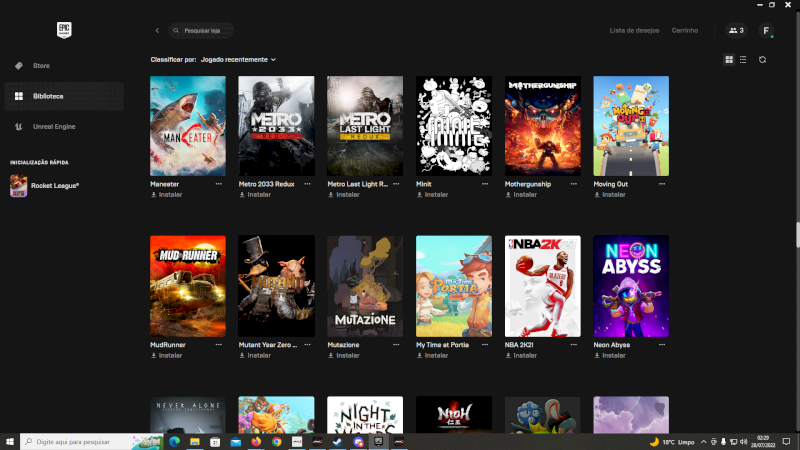Switch to list view layout
This screenshot has height=450, width=800.
click(x=742, y=60)
